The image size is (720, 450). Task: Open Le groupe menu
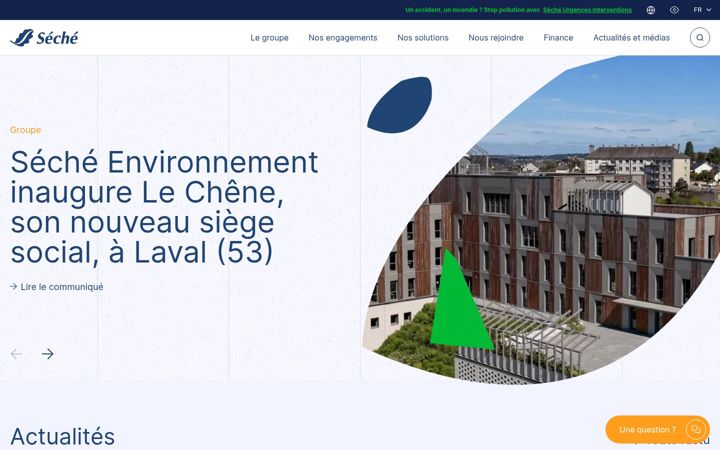pyautogui.click(x=270, y=38)
